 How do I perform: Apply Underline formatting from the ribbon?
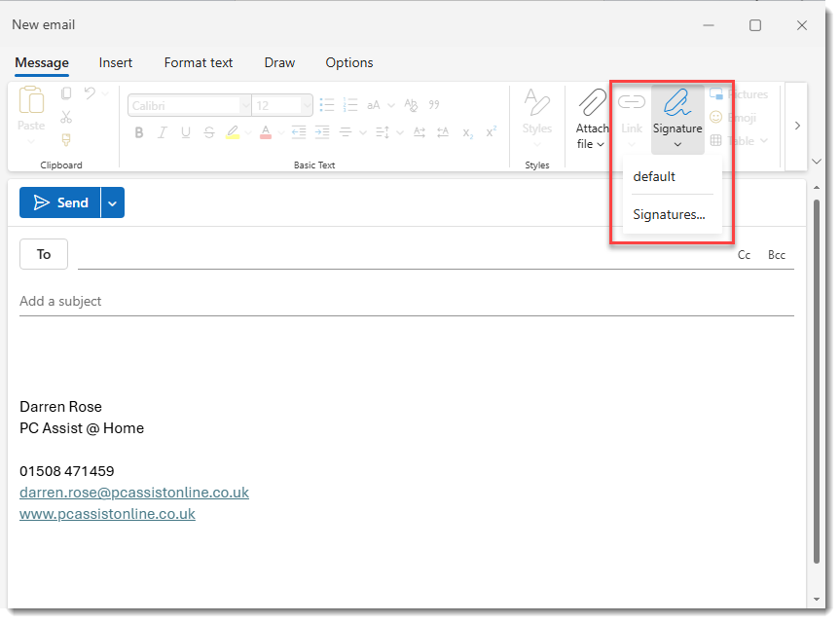[185, 133]
